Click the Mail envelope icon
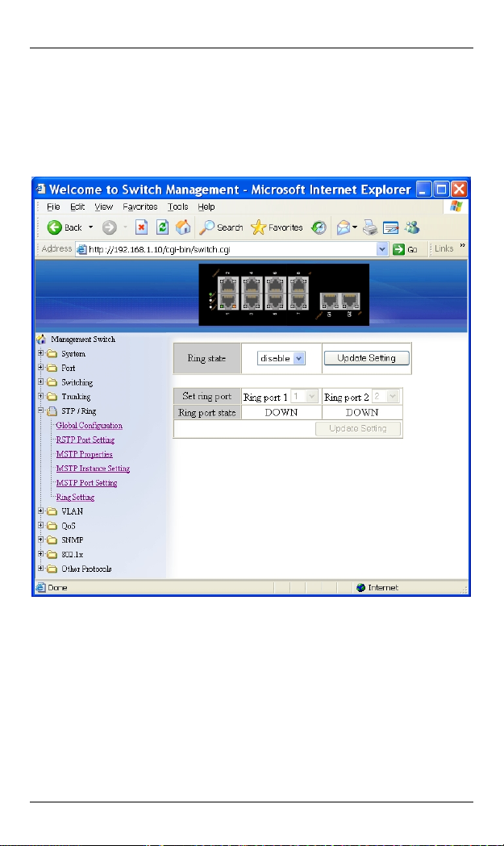Viewport: 504px width, 846px height. pyautogui.click(x=344, y=227)
